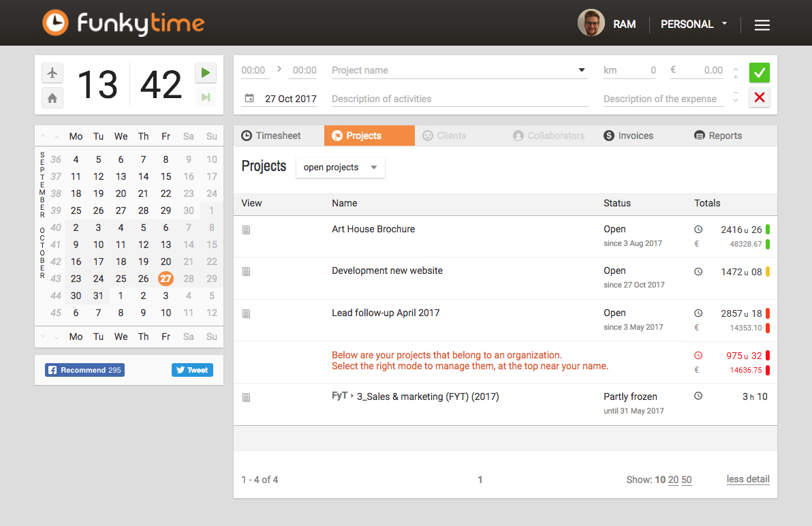The height and width of the screenshot is (526, 812).
Task: Switch to the Timesheet tab
Action: (272, 136)
